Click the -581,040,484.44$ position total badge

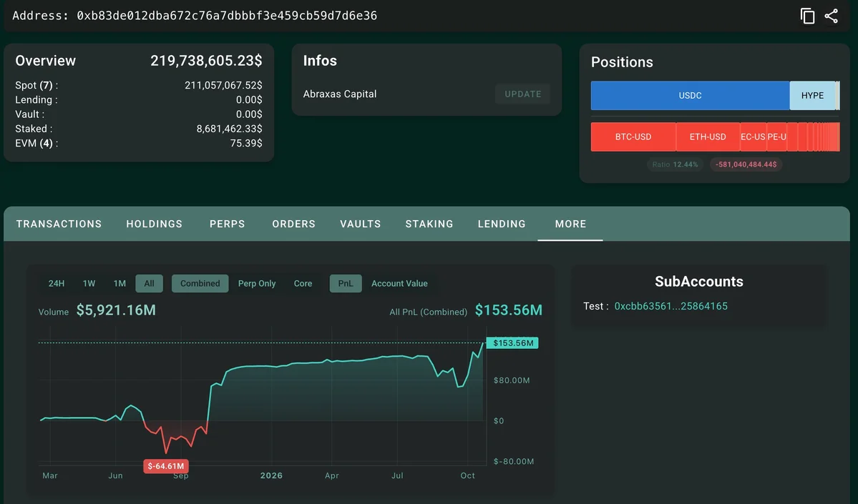pos(746,164)
